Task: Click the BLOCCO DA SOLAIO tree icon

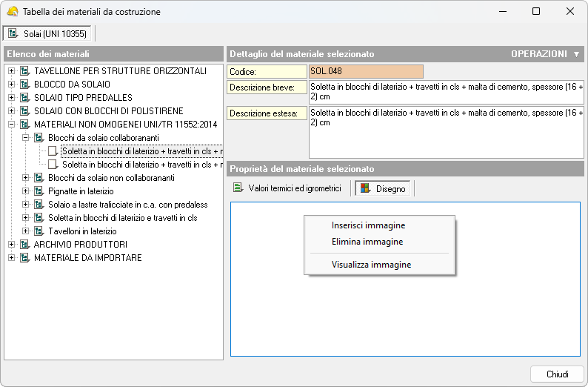Action: (x=24, y=84)
